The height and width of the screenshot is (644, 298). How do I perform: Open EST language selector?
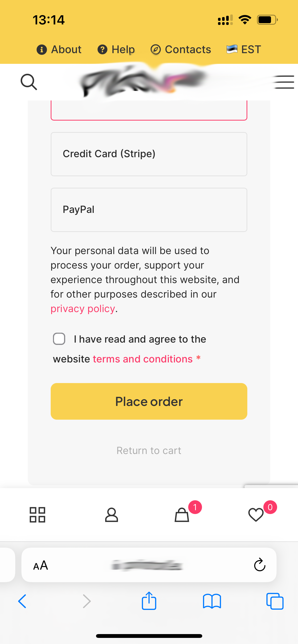click(x=244, y=49)
